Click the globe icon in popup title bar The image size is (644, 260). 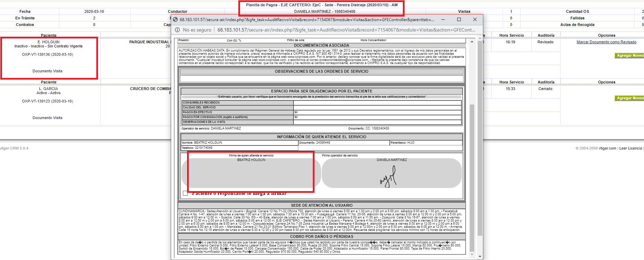[x=175, y=20]
